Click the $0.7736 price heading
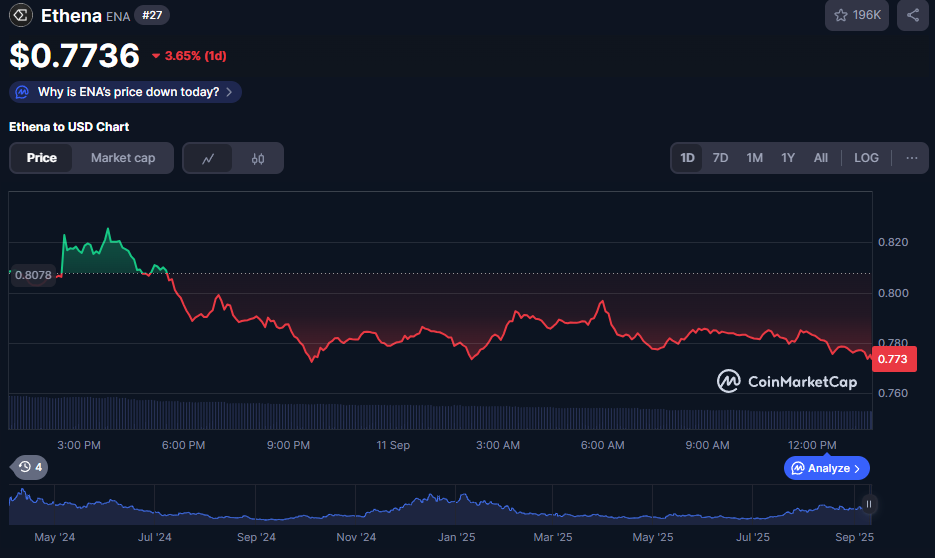935x558 pixels. point(75,55)
